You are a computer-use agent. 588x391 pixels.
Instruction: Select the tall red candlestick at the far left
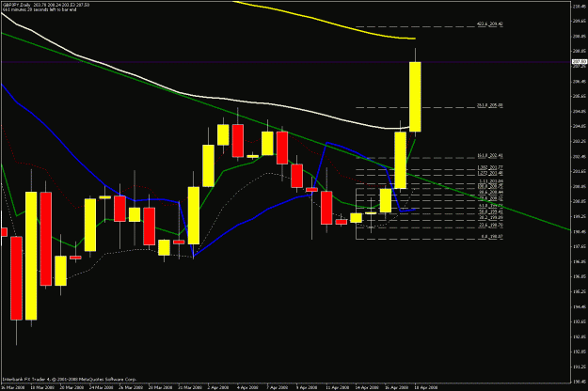(x=17, y=278)
